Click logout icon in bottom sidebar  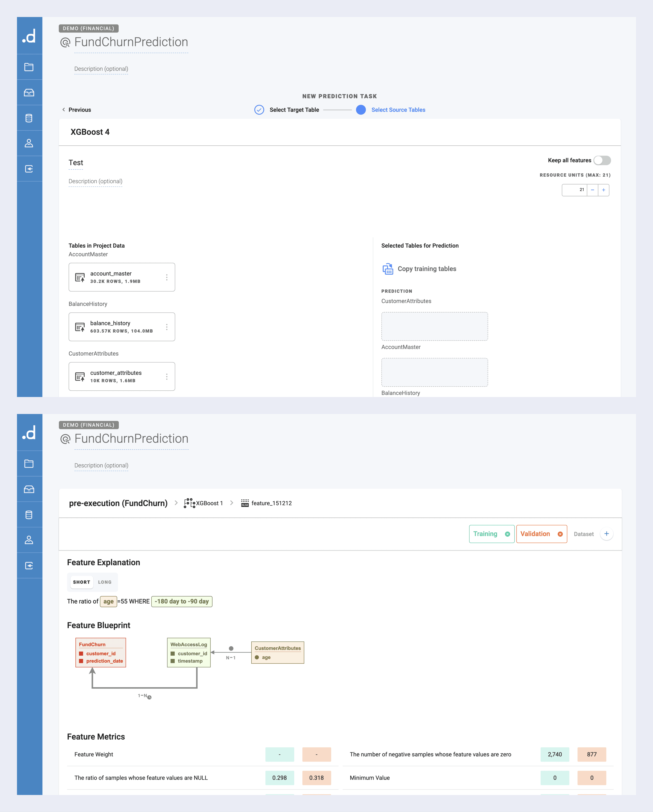coord(29,566)
